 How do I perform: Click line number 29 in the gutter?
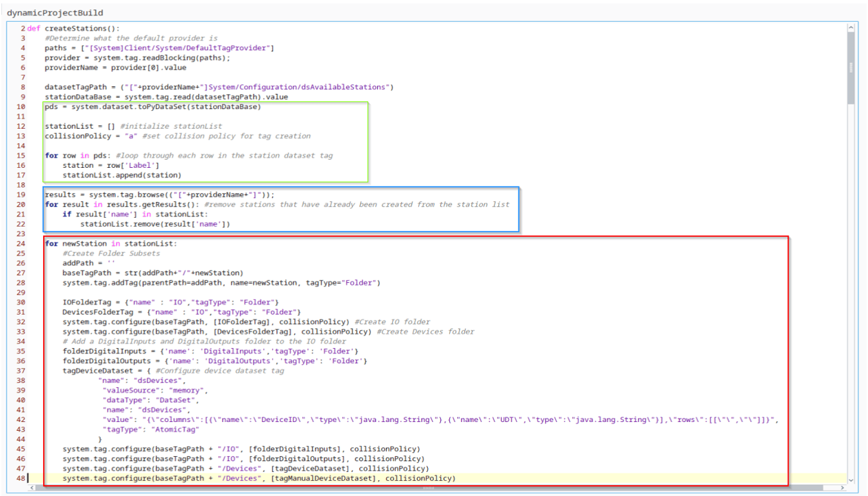click(21, 292)
